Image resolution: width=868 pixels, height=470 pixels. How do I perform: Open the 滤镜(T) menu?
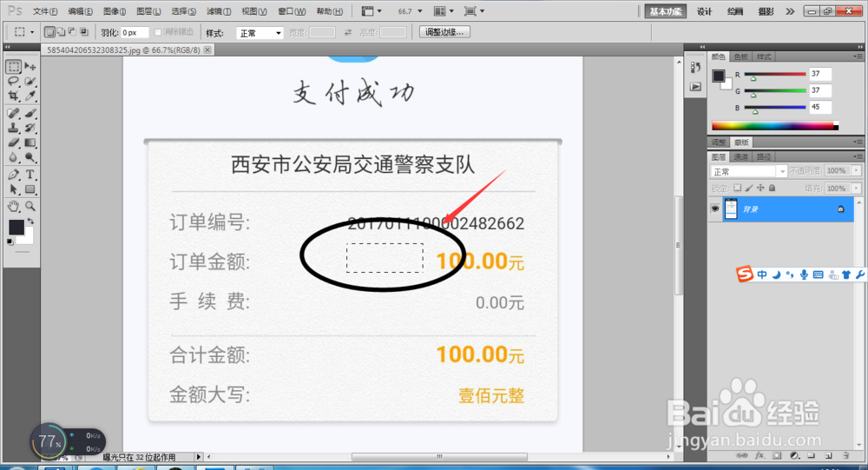tap(219, 11)
